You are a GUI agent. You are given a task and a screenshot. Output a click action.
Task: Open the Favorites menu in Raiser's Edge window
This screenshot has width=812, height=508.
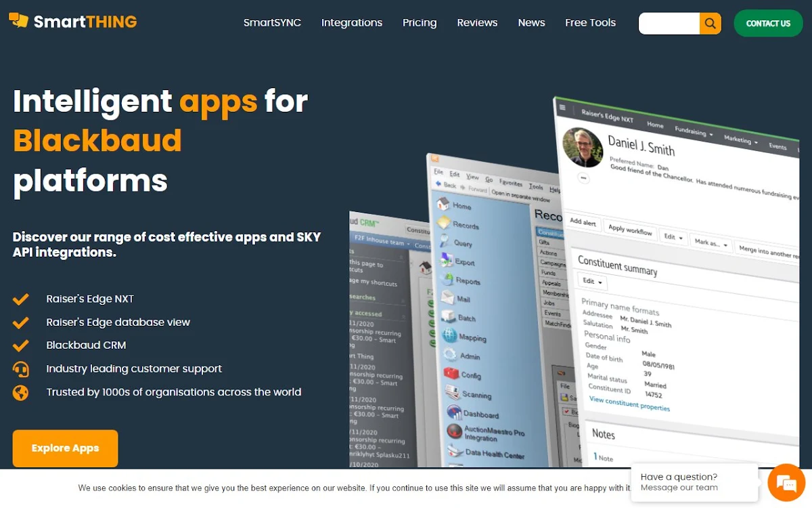click(511, 183)
